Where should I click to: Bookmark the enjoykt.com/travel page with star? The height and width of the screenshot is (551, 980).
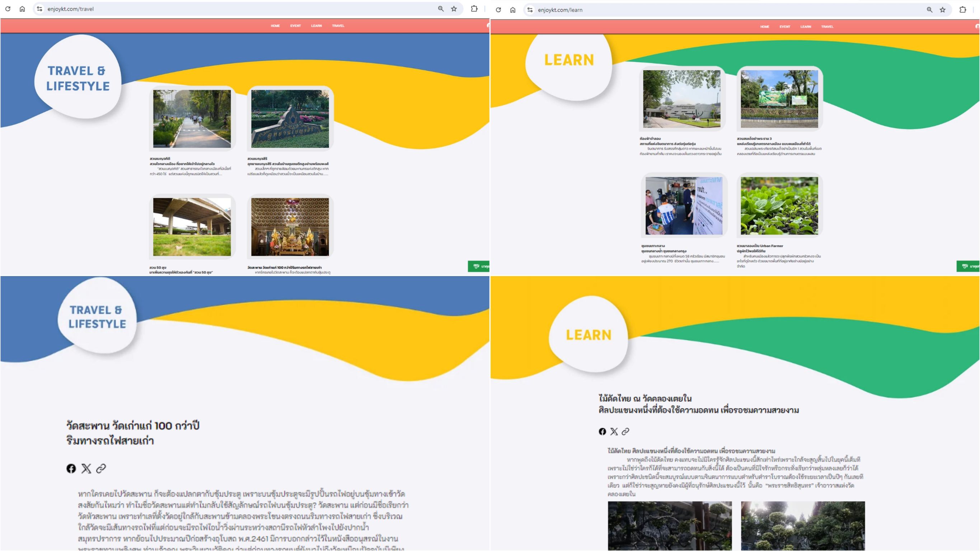pos(454,9)
